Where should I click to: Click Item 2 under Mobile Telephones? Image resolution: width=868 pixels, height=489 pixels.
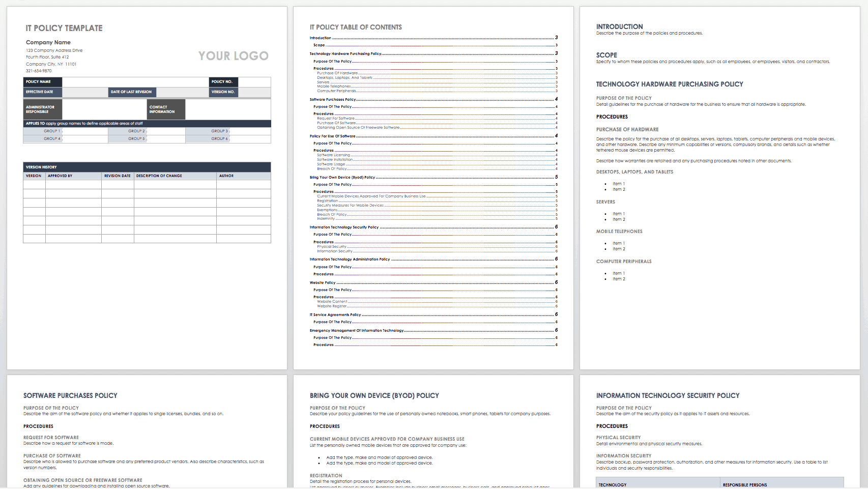point(618,249)
